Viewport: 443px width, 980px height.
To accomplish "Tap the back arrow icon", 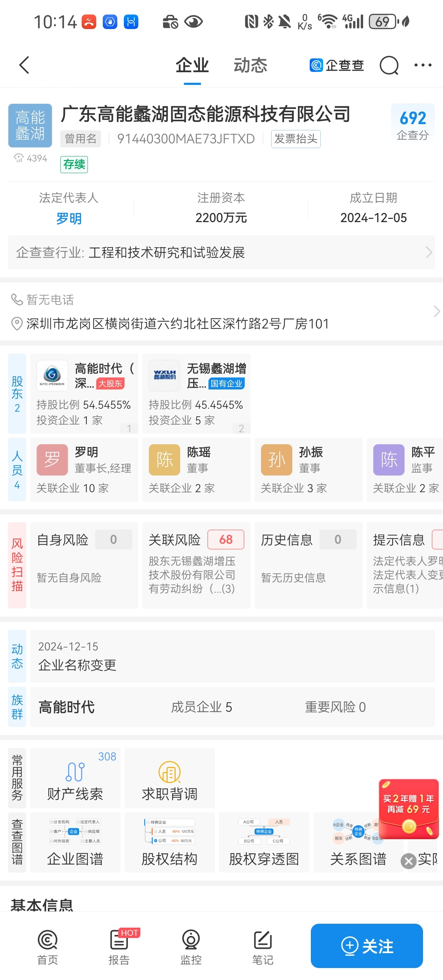I will click(24, 65).
